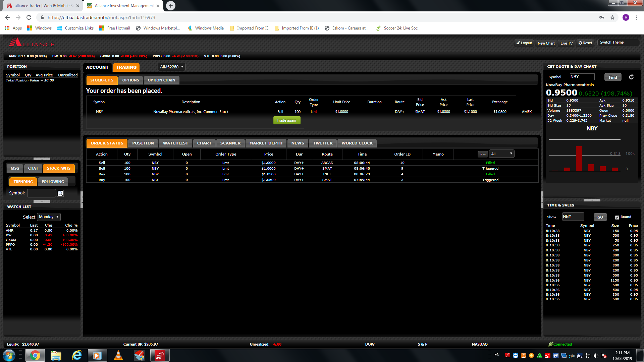Click the Position panel resize handle
The width and height of the screenshot is (644, 362).
(42, 159)
